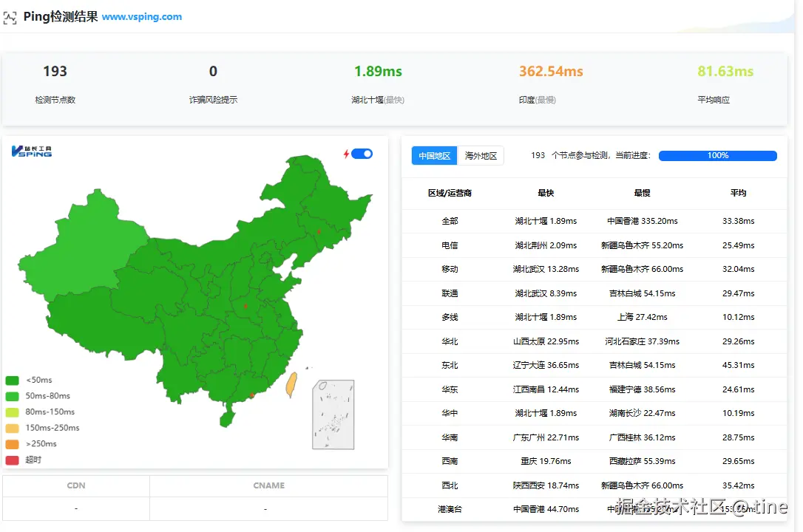Click the 西藏拉萨 55.39ms cell
Image resolution: width=803 pixels, height=532 pixels.
coord(643,461)
